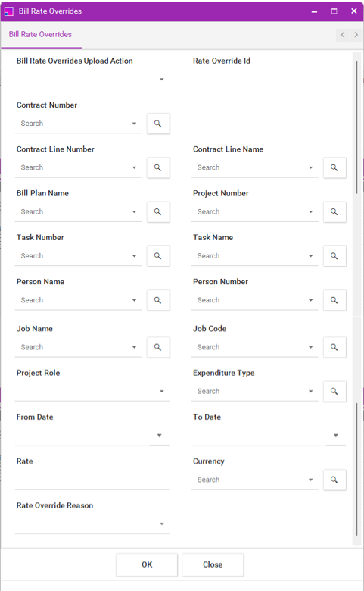This screenshot has height=591, width=364.
Task: Click the Expenditure Type search magnifier
Action: click(334, 391)
